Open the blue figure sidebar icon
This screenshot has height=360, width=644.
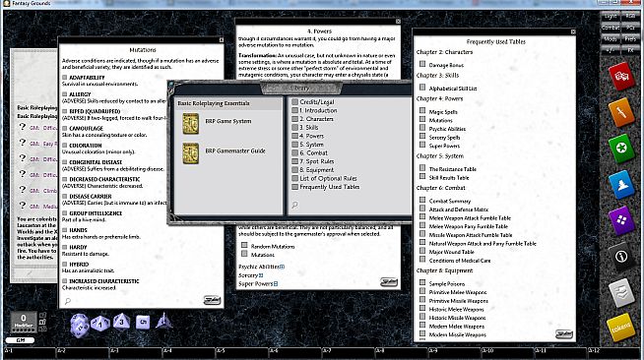pyautogui.click(x=621, y=185)
